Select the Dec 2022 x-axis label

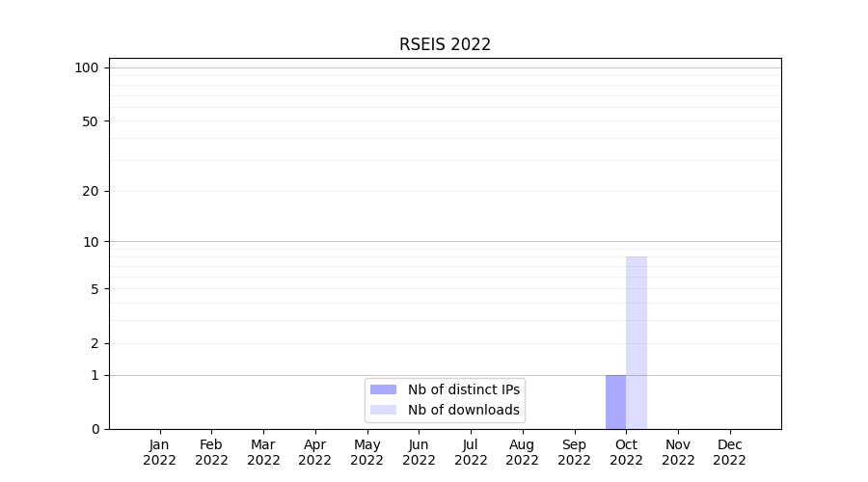point(729,452)
